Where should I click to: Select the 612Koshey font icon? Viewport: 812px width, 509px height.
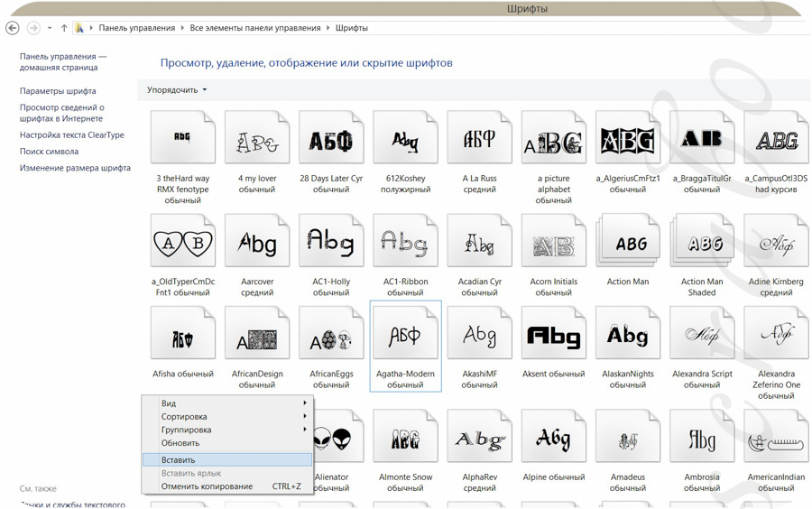point(405,137)
